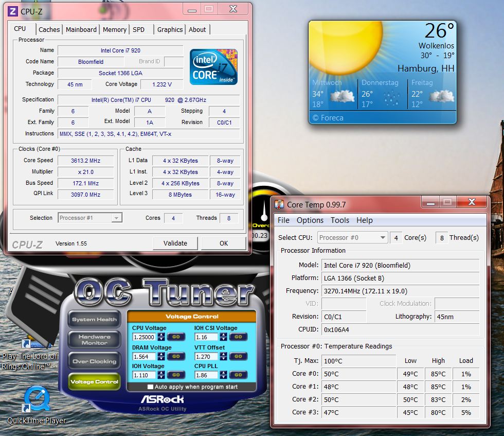Adjust IOH Voltage spinner arrows
The image size is (504, 436).
pyautogui.click(x=161, y=375)
